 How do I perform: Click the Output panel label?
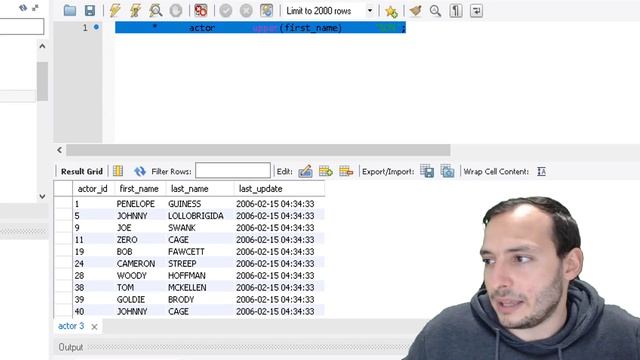(x=71, y=347)
